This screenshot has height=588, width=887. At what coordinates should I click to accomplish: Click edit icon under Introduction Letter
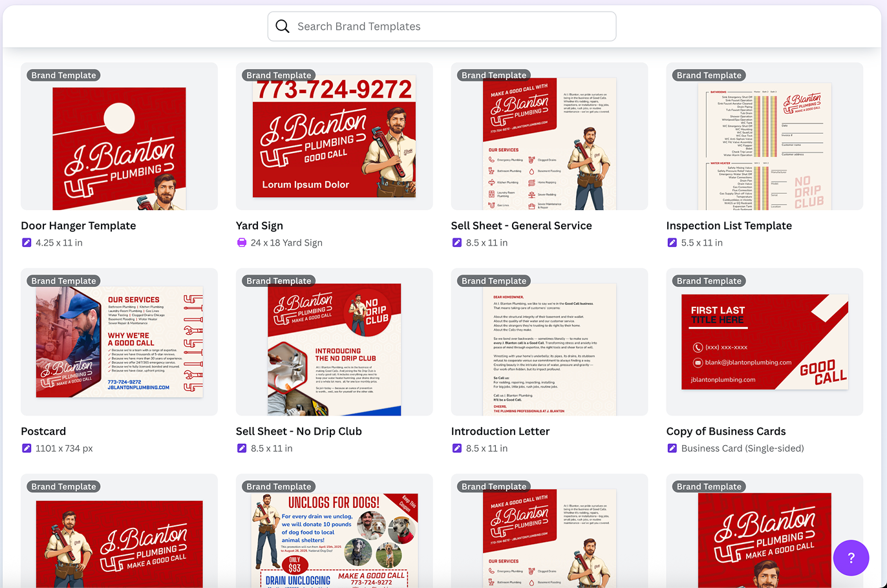pyautogui.click(x=457, y=448)
